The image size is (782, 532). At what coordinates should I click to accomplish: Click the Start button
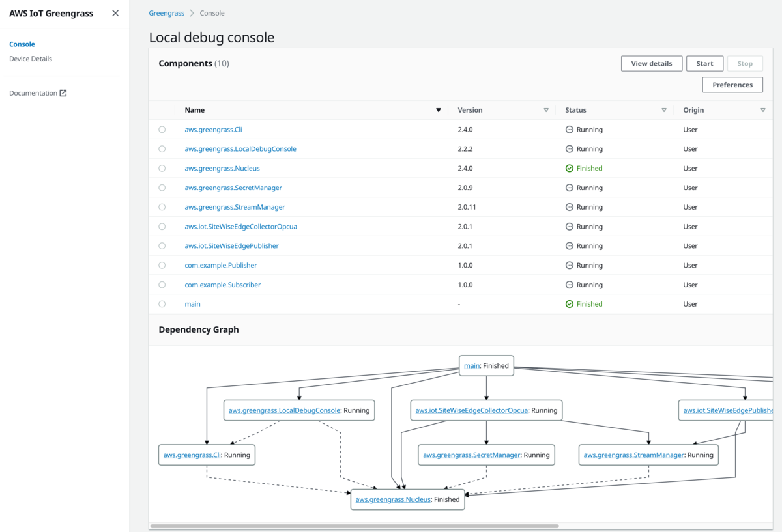pos(705,63)
